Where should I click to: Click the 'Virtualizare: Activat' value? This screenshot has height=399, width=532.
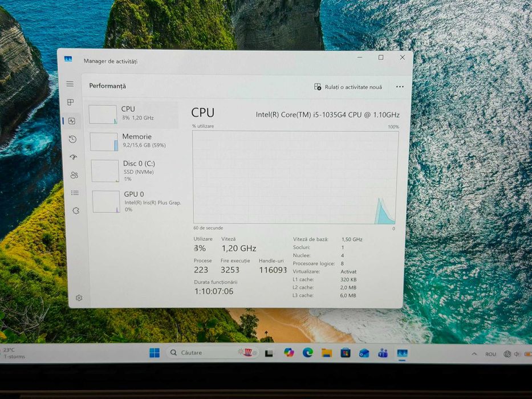click(x=348, y=271)
